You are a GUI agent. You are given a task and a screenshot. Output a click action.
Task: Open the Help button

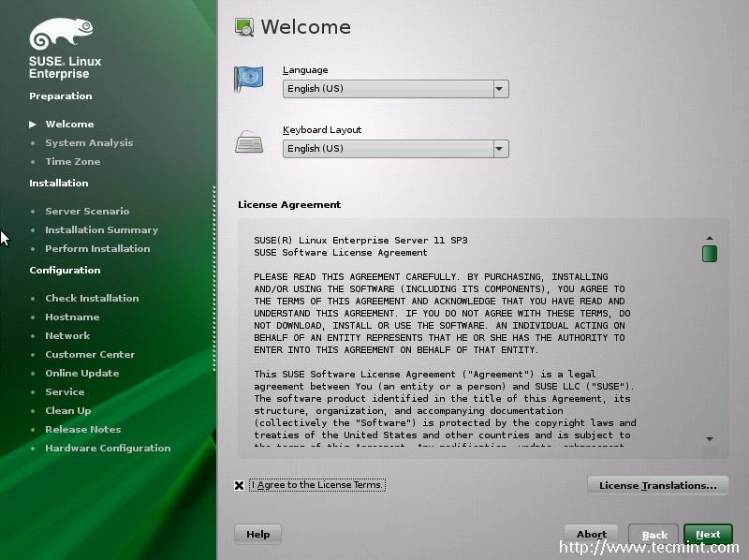point(258,534)
